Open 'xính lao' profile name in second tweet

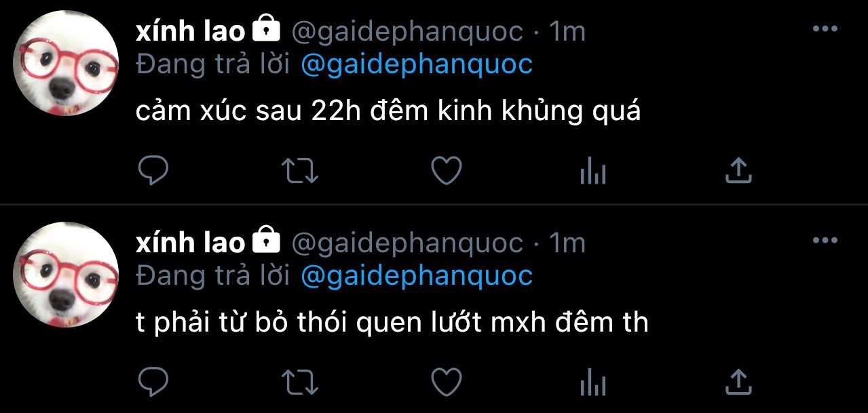(x=190, y=242)
